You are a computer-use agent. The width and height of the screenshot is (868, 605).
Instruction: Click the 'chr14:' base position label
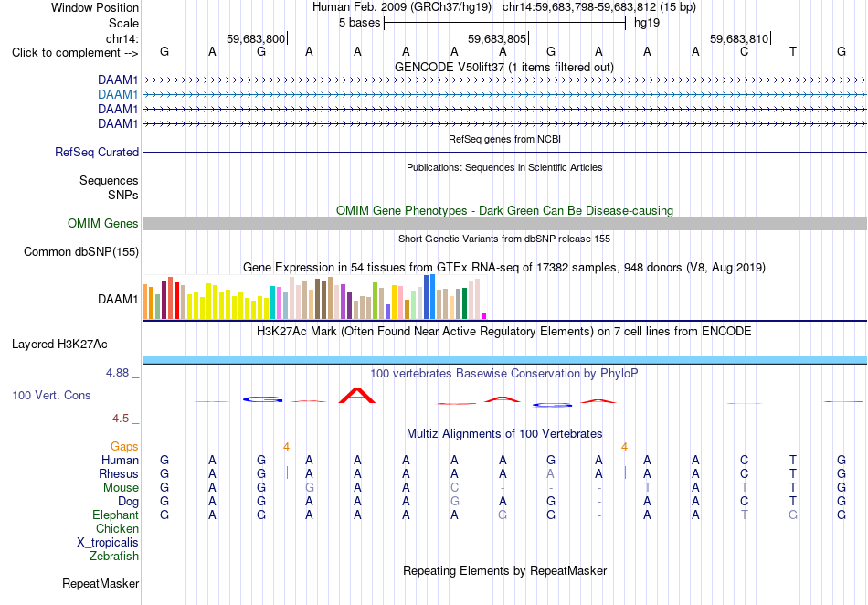coord(122,38)
